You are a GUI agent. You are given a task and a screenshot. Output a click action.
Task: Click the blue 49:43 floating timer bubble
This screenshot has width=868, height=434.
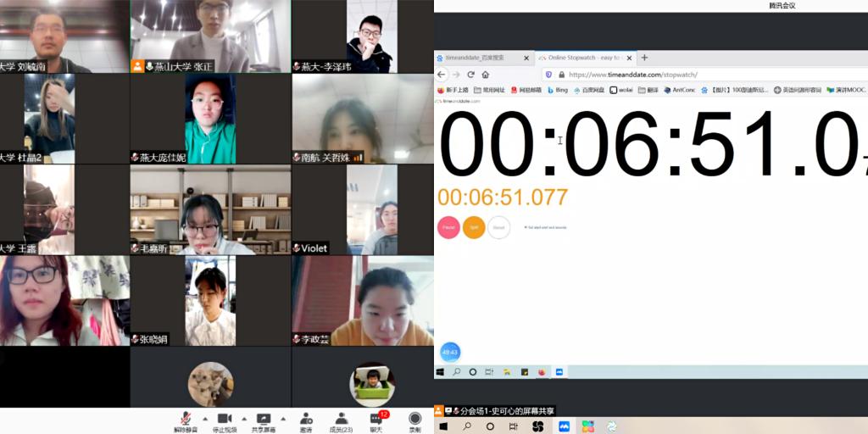tap(449, 352)
